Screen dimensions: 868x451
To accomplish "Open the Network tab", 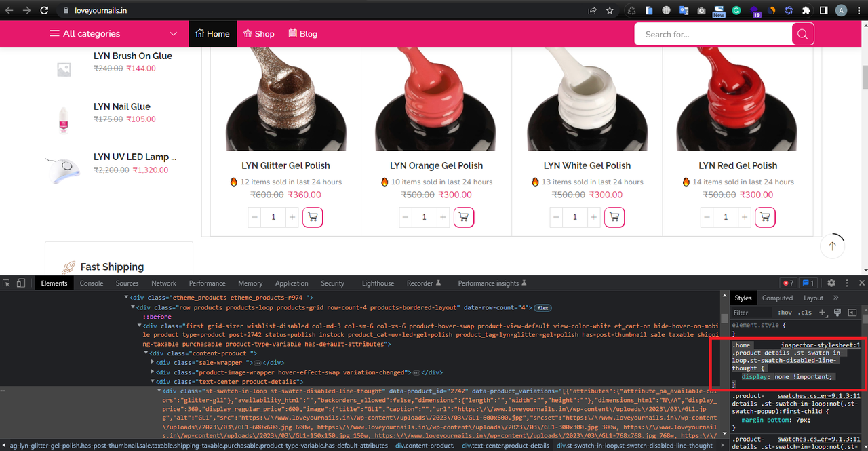I will pos(163,283).
